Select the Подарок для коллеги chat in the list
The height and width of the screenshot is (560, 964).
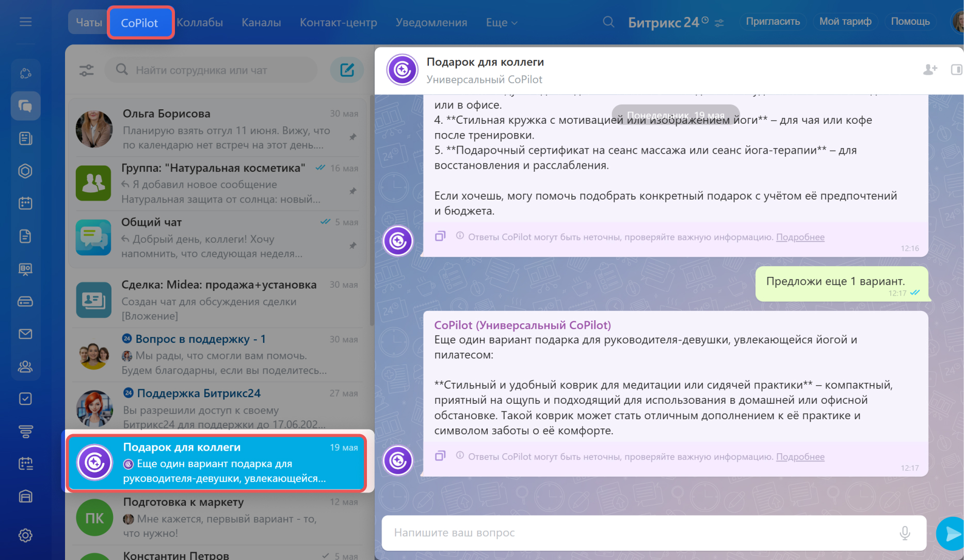point(217,463)
